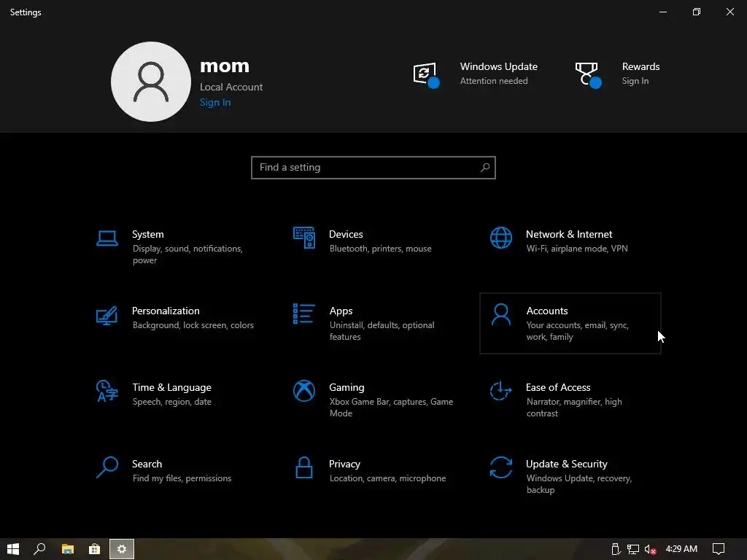This screenshot has width=747, height=560.
Task: Click the Devices category title
Action: click(x=346, y=234)
